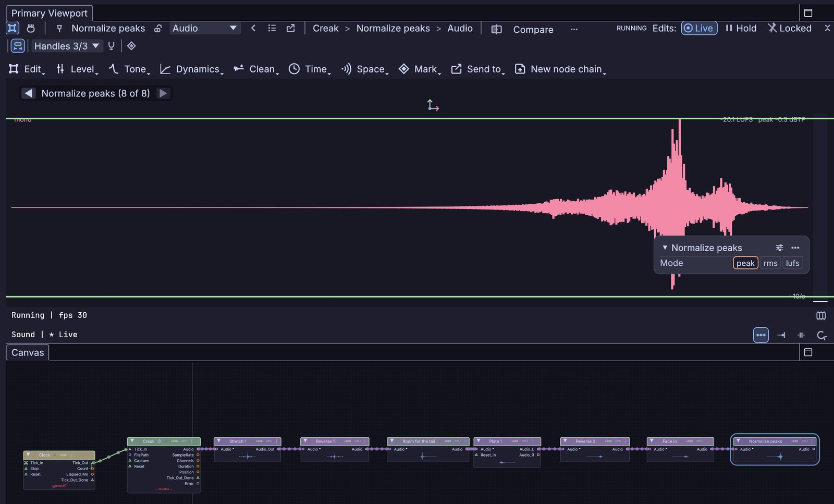The height and width of the screenshot is (504, 834).
Task: Click the Send to button
Action: click(x=477, y=69)
